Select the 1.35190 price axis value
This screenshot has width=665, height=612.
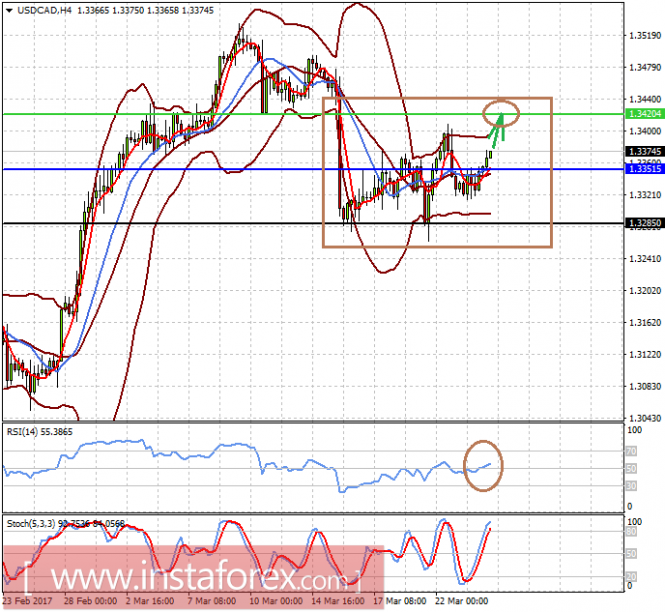click(x=645, y=36)
